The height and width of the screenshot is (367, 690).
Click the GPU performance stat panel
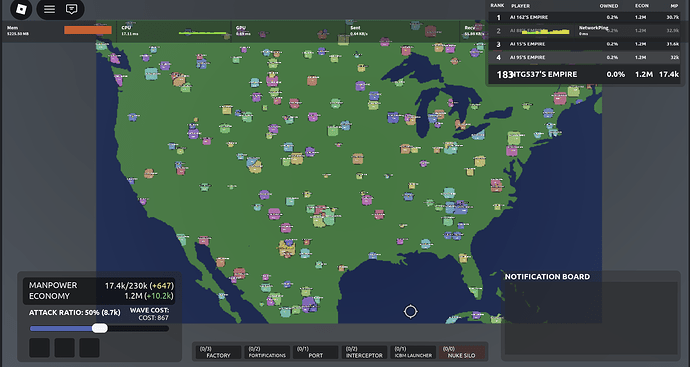pyautogui.click(x=288, y=31)
